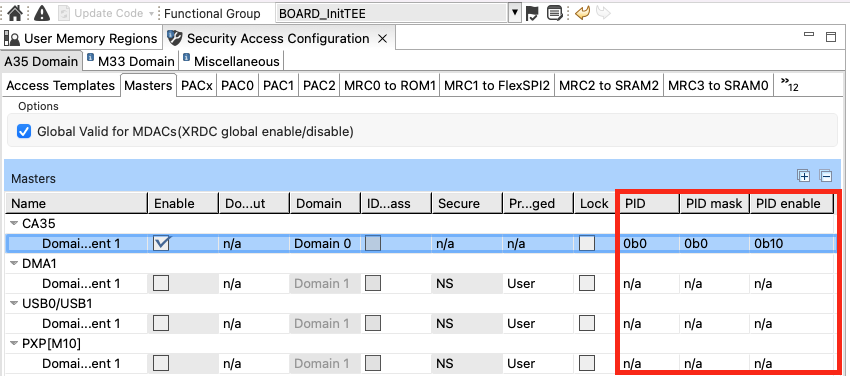Maximize the view panel
Image resolution: width=850 pixels, height=376 pixels.
pos(830,37)
